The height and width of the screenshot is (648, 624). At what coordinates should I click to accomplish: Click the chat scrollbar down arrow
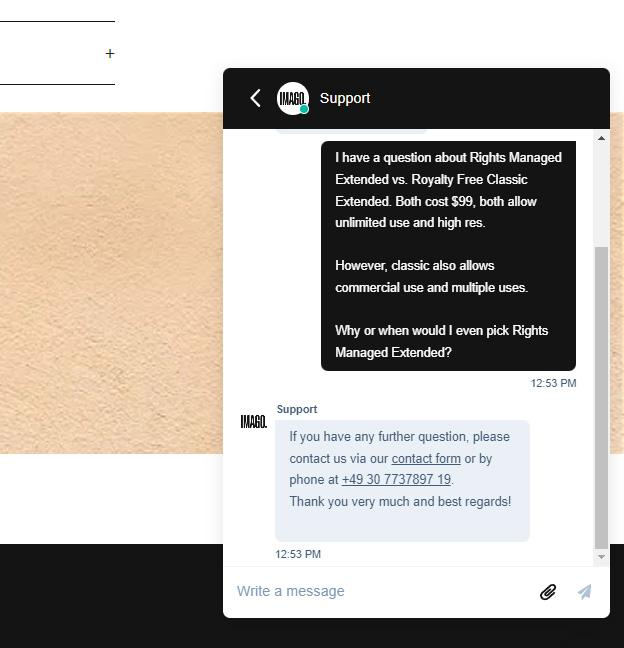click(x=601, y=556)
